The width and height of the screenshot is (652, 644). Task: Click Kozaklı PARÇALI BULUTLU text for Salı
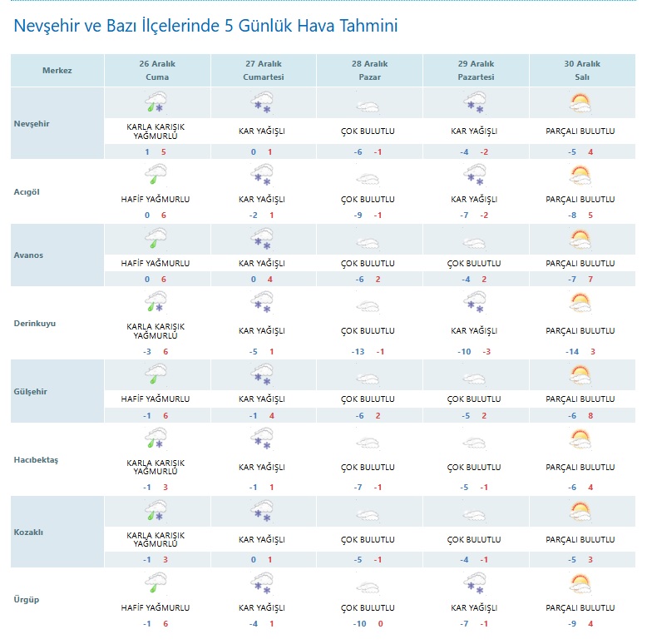click(580, 538)
